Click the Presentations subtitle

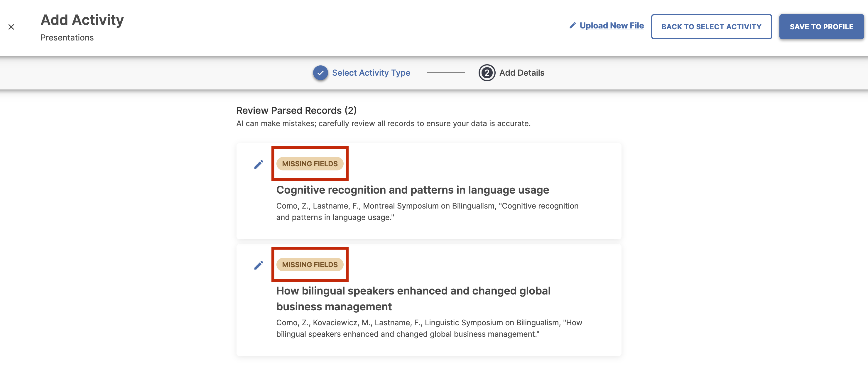coord(67,37)
